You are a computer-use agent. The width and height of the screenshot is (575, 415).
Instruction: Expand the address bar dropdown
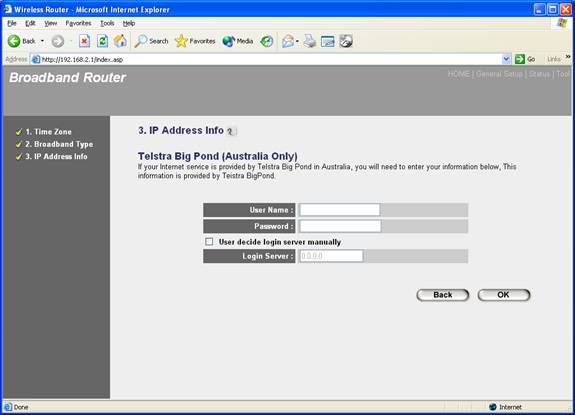506,59
